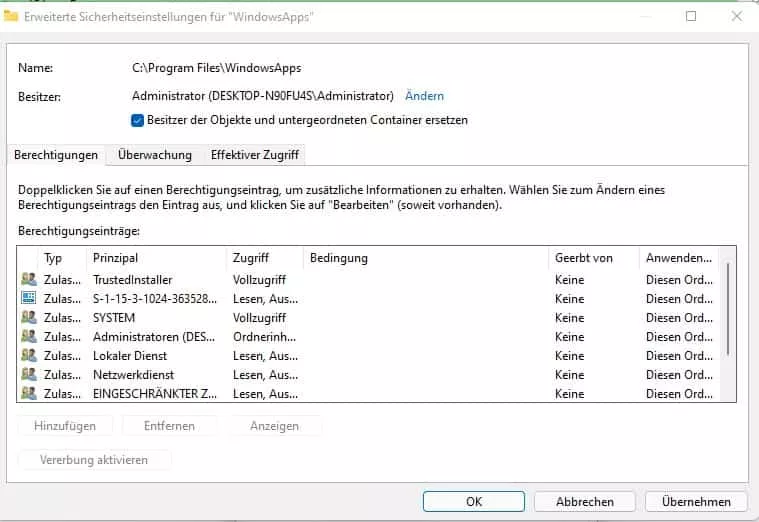Click the TrustedInstaller user group icon
The height and width of the screenshot is (522, 759).
[29, 279]
